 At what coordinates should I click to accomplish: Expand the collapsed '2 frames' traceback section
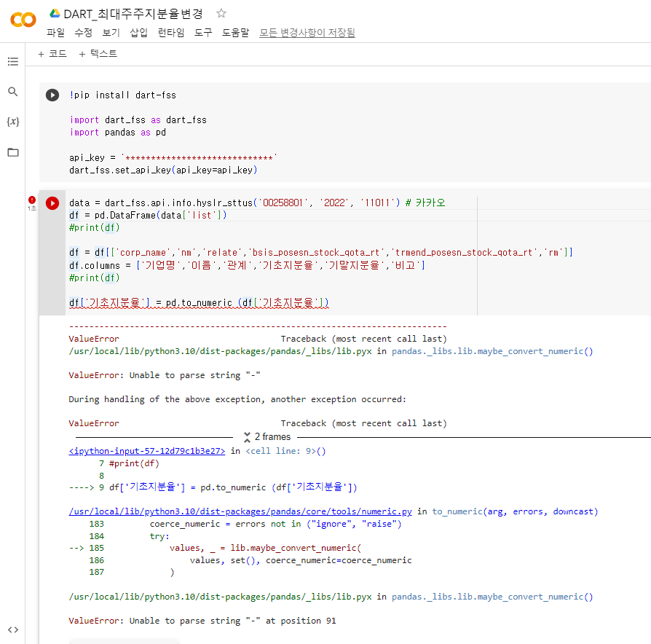(x=268, y=436)
